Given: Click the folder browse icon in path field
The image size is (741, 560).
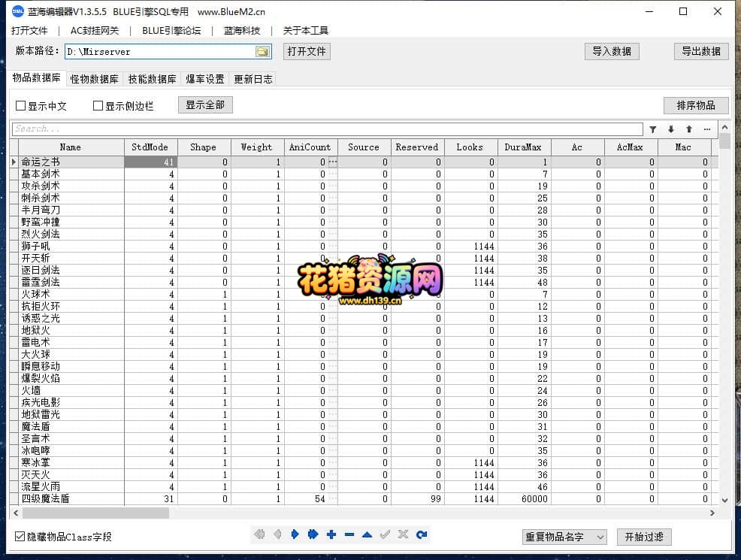Looking at the screenshot, I should pos(262,52).
